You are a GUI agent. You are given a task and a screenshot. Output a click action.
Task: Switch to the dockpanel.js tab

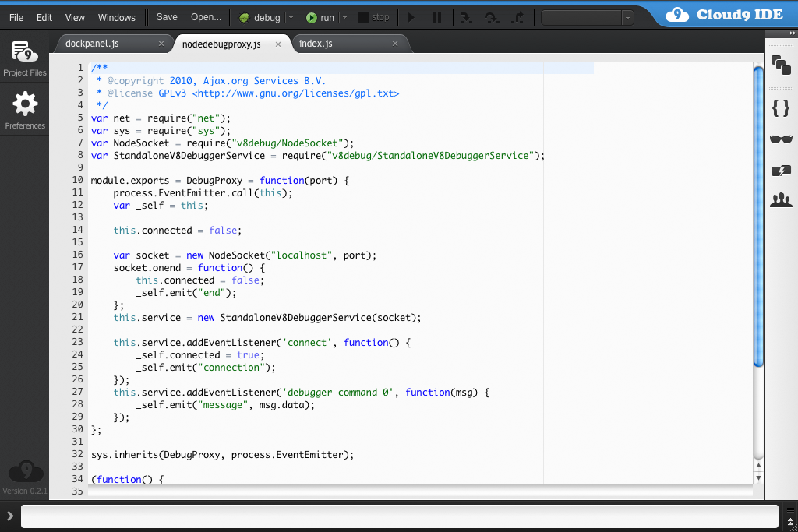[92, 44]
